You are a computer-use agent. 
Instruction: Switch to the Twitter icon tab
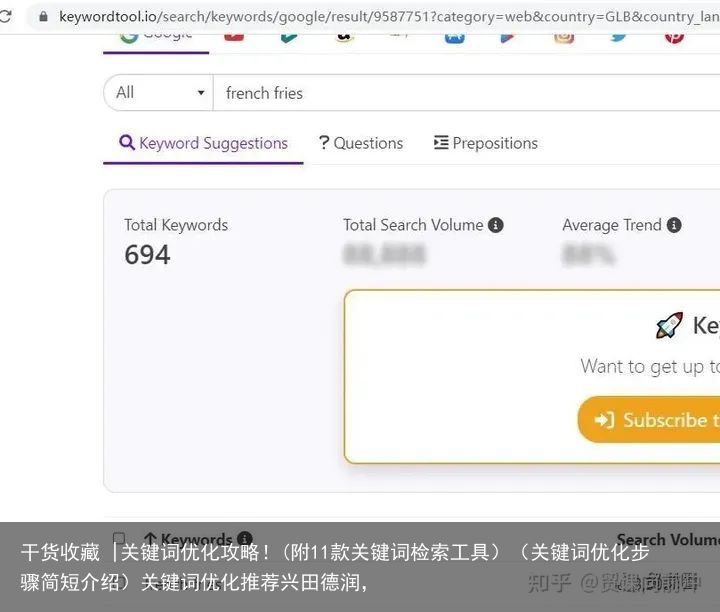pyautogui.click(x=618, y=37)
